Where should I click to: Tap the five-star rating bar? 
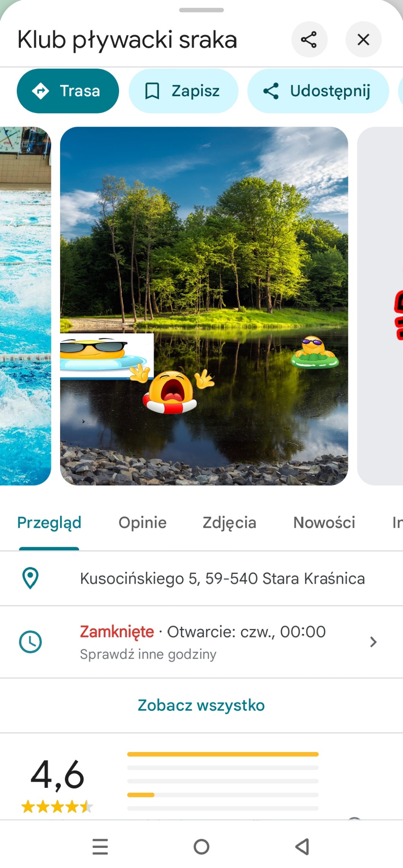(x=223, y=754)
